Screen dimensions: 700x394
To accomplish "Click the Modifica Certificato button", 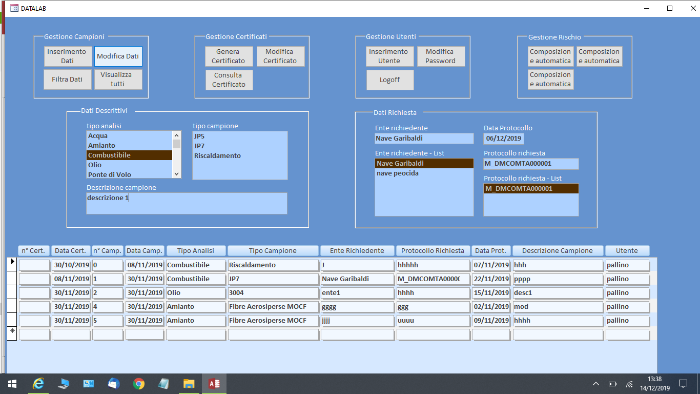I will tap(280, 56).
